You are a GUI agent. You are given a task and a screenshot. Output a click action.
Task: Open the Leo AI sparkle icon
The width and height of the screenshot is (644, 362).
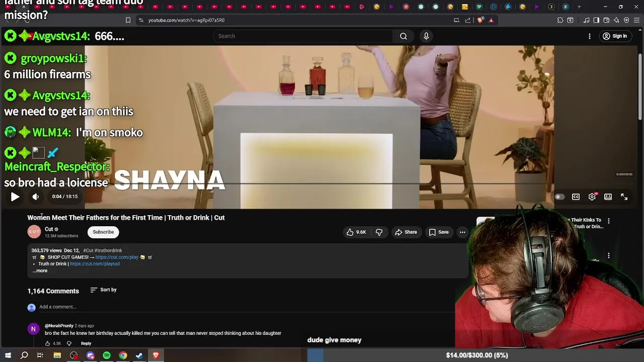[x=616, y=20]
